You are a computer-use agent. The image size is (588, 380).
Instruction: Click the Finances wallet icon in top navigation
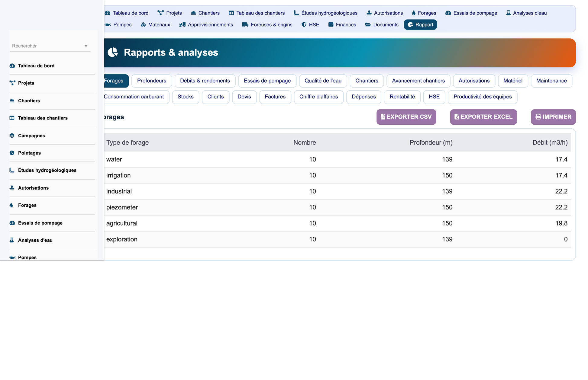pos(331,25)
